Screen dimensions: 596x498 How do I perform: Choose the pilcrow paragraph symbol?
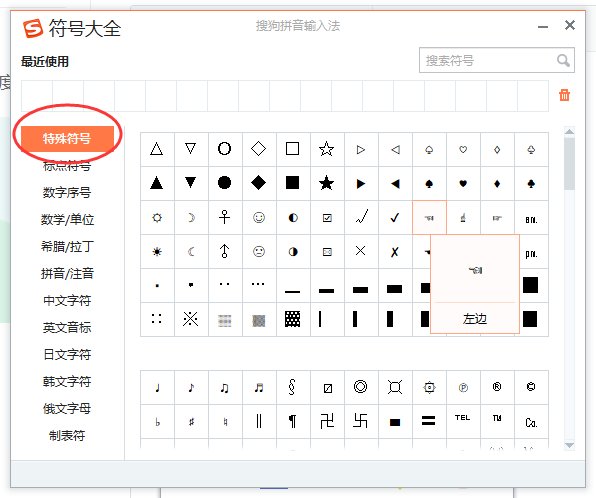(x=293, y=421)
